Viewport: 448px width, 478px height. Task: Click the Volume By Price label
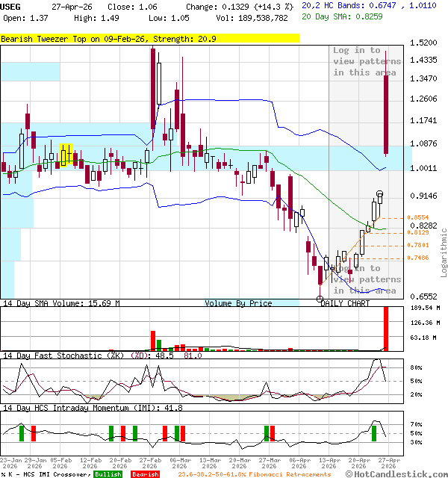[238, 303]
